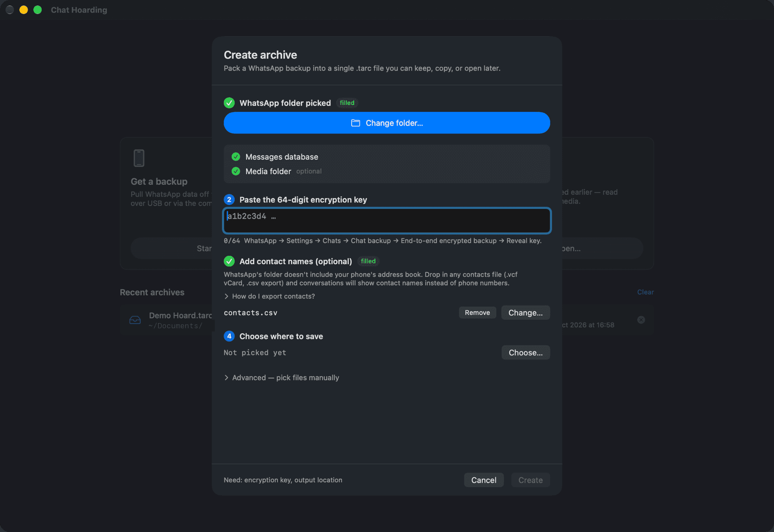Click the ~/Documents/ path under Demo Hoard

[176, 326]
